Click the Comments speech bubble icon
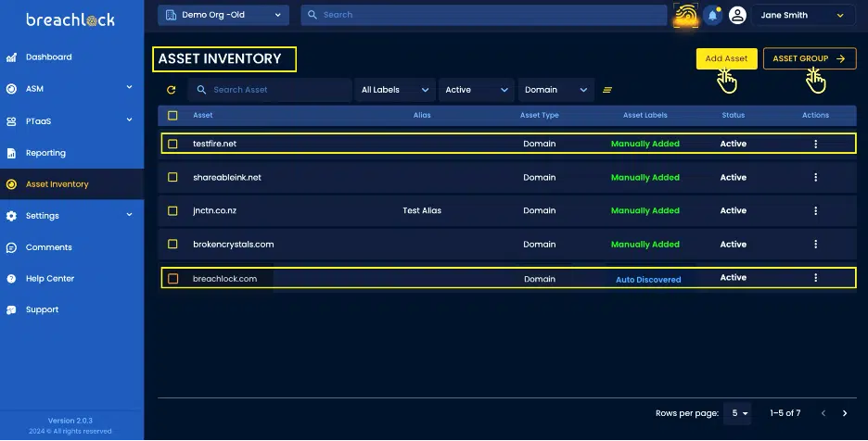 (11, 247)
